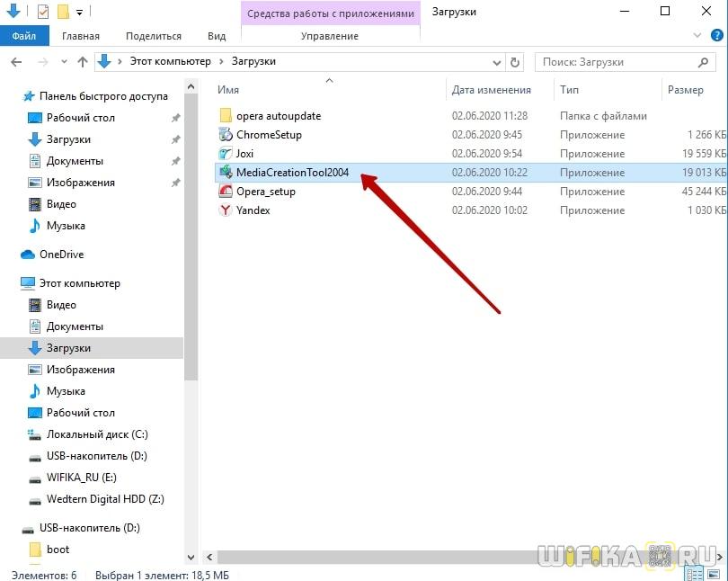Viewport: 728px width, 581px height.
Task: Open pinned Изображения in quick access
Action: click(x=80, y=183)
